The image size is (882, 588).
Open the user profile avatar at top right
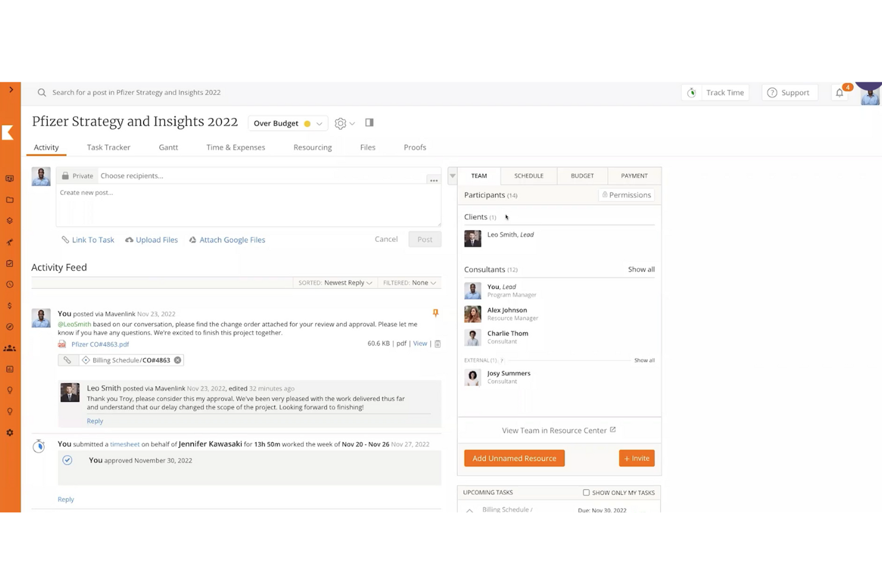pos(870,94)
